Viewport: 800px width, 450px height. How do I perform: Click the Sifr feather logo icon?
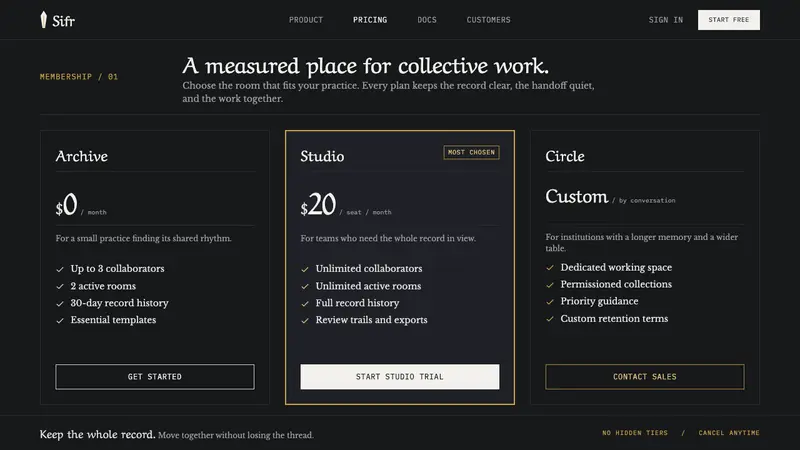click(44, 20)
